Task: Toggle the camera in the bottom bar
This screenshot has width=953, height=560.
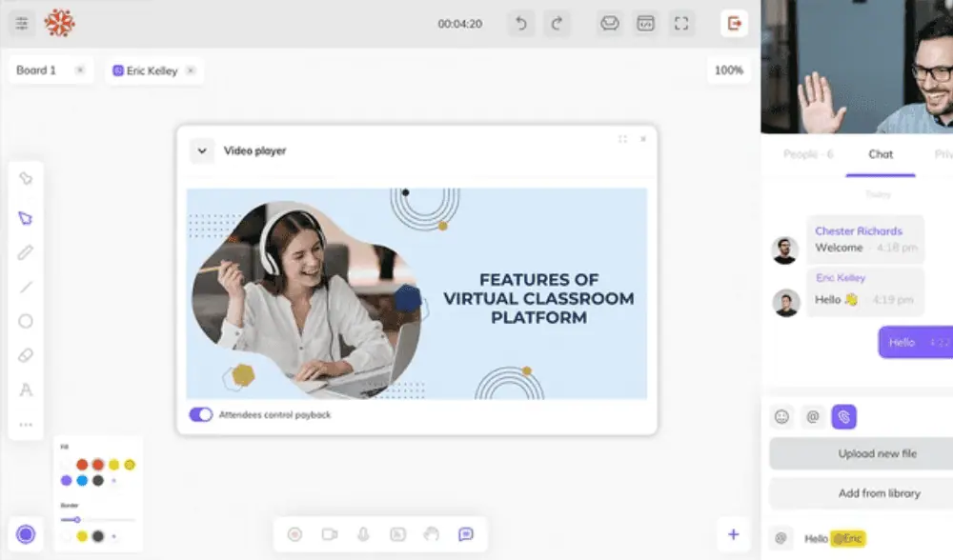Action: pyautogui.click(x=330, y=534)
